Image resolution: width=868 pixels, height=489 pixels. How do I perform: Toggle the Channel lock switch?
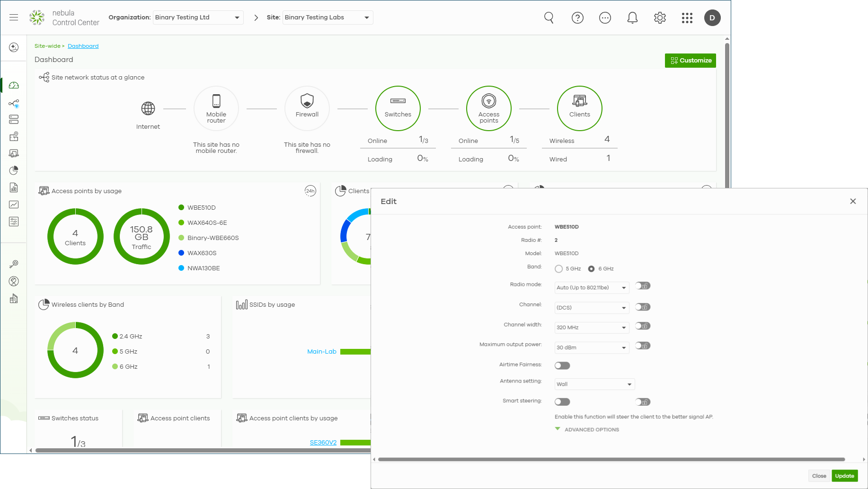643,307
